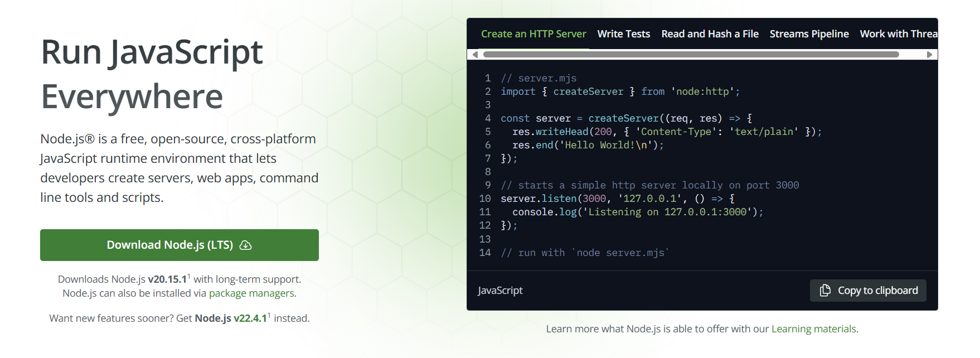Click the '// run with node server.mjs' comment

coord(585,253)
